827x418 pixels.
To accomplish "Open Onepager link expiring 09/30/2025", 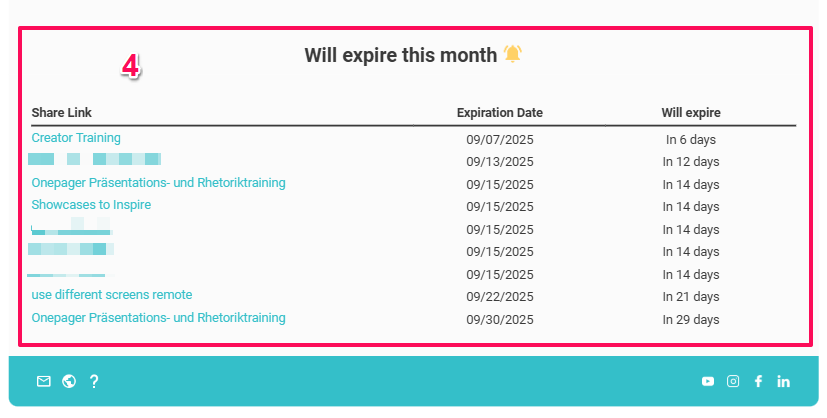I will click(158, 318).
